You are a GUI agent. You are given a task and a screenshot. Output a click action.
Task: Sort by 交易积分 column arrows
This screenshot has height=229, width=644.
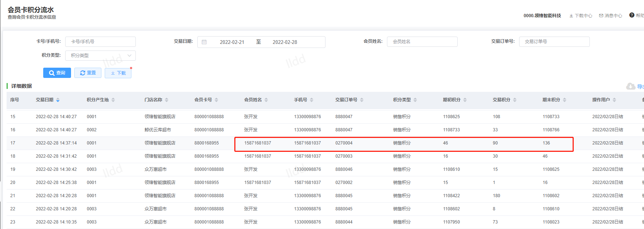515,100
